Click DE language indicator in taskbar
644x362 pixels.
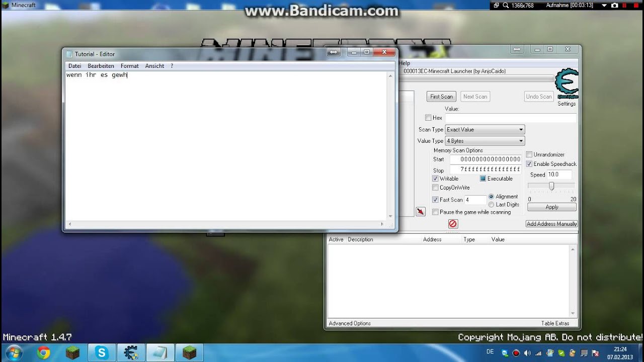(x=490, y=351)
